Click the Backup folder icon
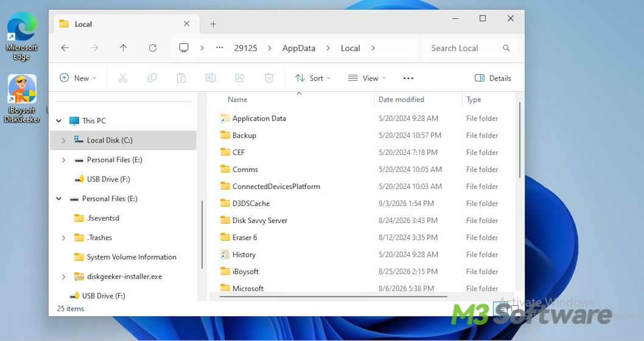This screenshot has width=644, height=341. [x=225, y=135]
